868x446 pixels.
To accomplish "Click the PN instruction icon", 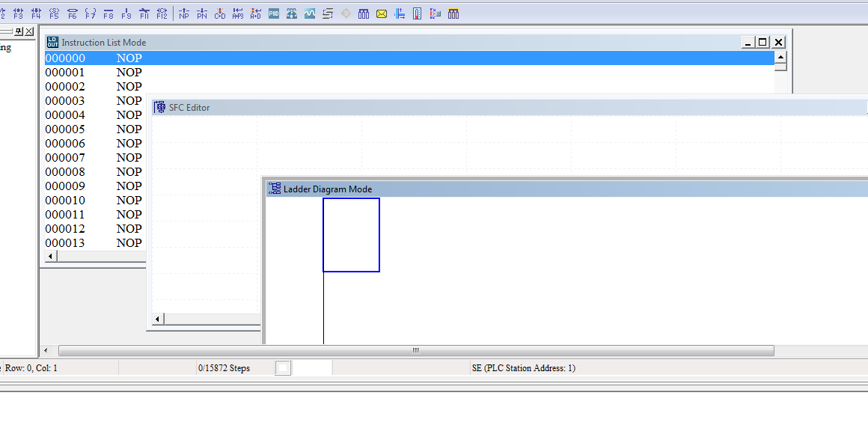I will click(202, 13).
